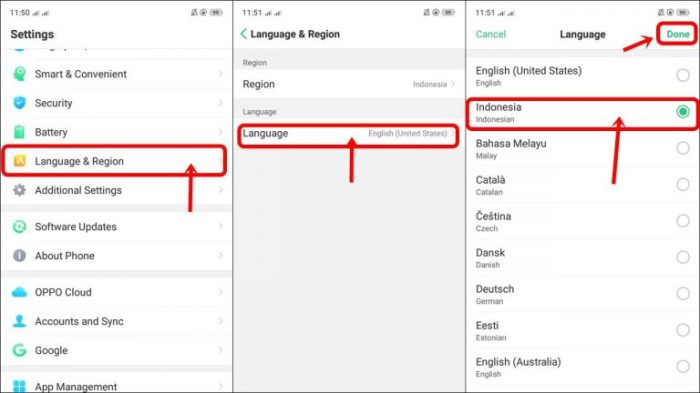Tap the About Phone info icon
This screenshot has width=700, height=393.
19,255
